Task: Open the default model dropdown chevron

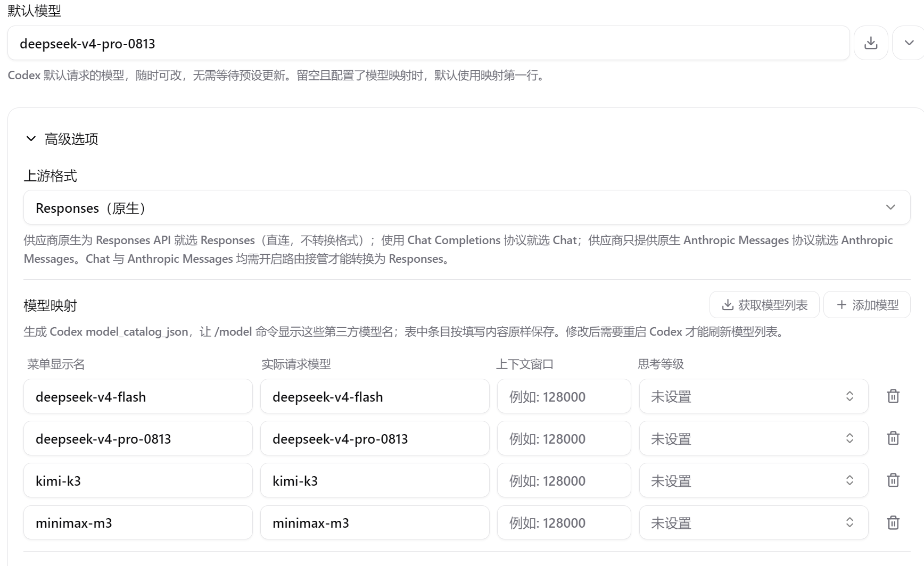Action: tap(909, 43)
